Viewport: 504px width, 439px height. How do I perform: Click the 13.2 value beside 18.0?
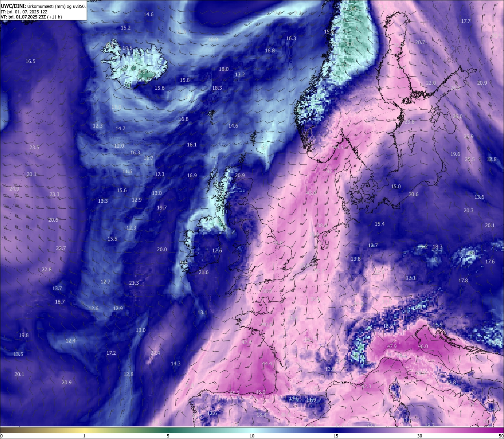pos(240,75)
